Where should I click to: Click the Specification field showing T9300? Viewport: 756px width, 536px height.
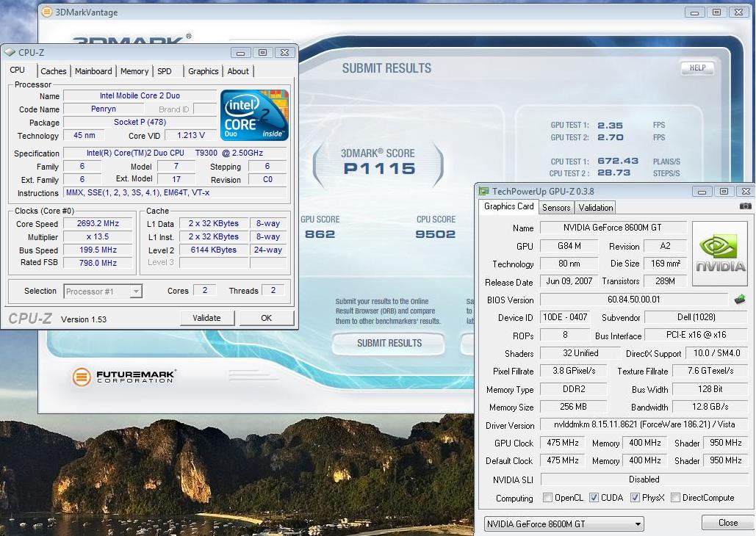point(175,153)
